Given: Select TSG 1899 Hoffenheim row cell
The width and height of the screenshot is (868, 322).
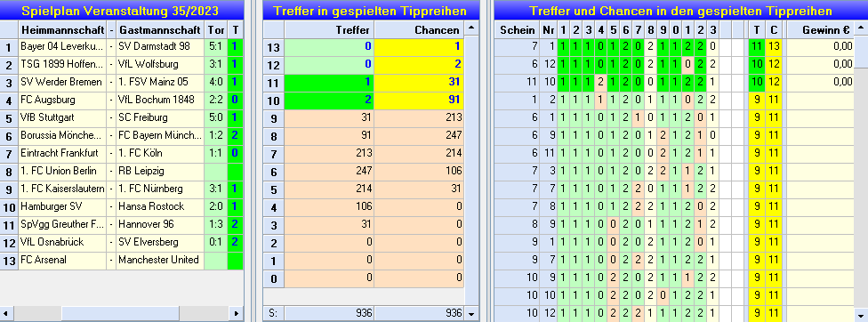Looking at the screenshot, I should coord(62,65).
